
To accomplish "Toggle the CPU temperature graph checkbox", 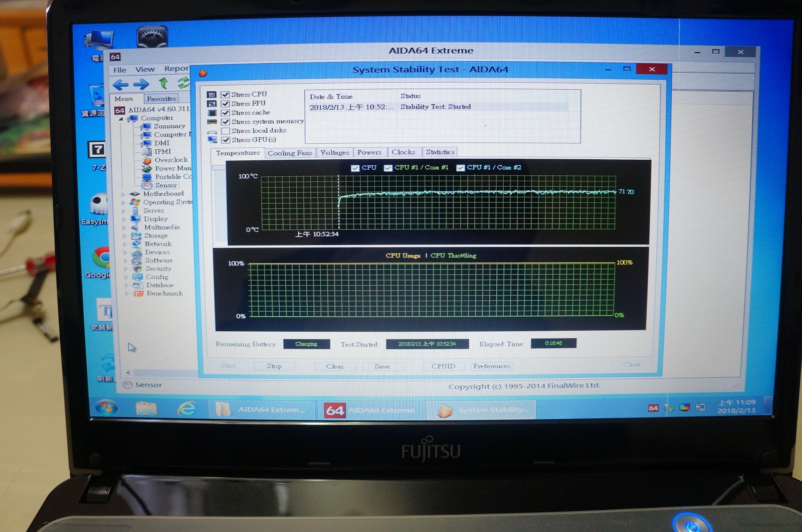I will tap(355, 168).
